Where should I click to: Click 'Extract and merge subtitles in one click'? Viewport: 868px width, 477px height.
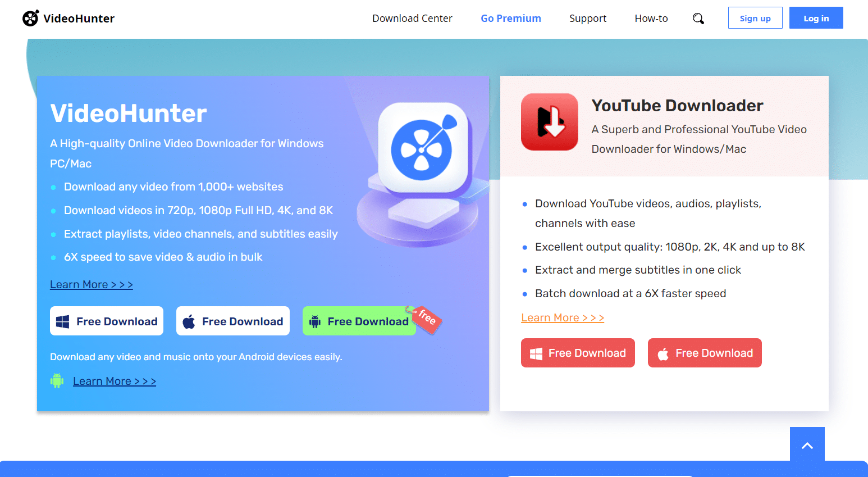(638, 270)
